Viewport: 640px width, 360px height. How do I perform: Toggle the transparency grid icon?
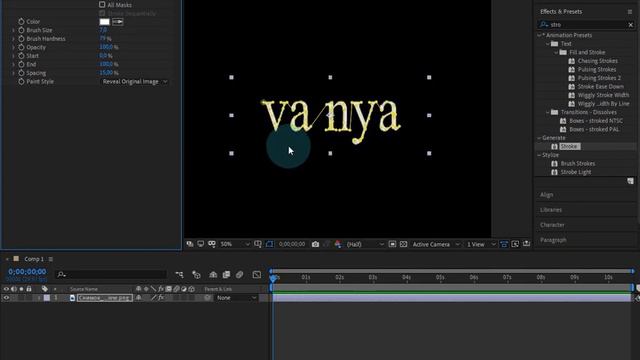[403, 244]
